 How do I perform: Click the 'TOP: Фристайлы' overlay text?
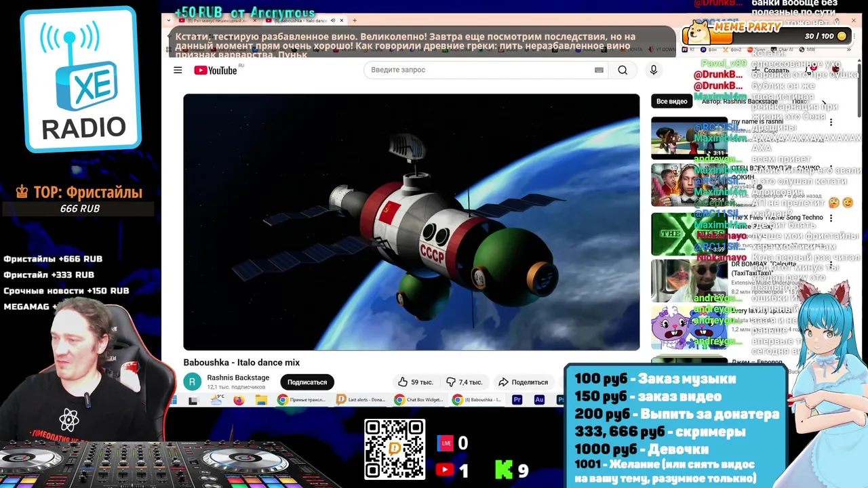79,192
